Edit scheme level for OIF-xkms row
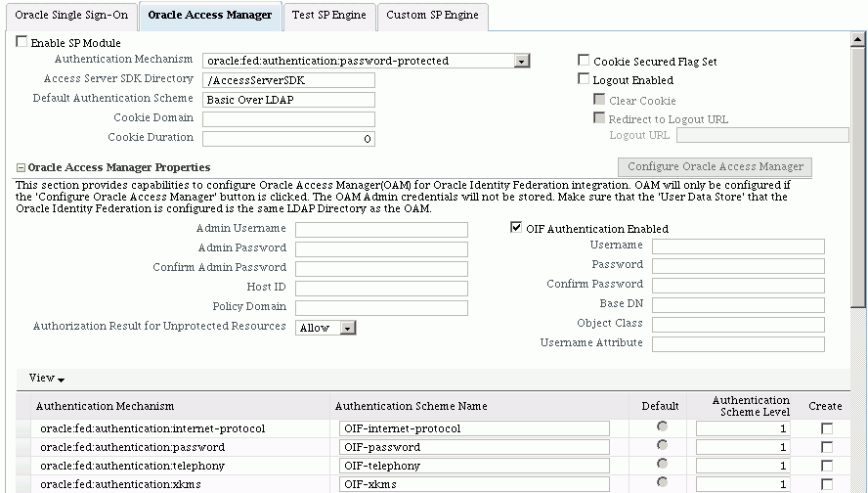This screenshot has width=868, height=493. (x=743, y=484)
